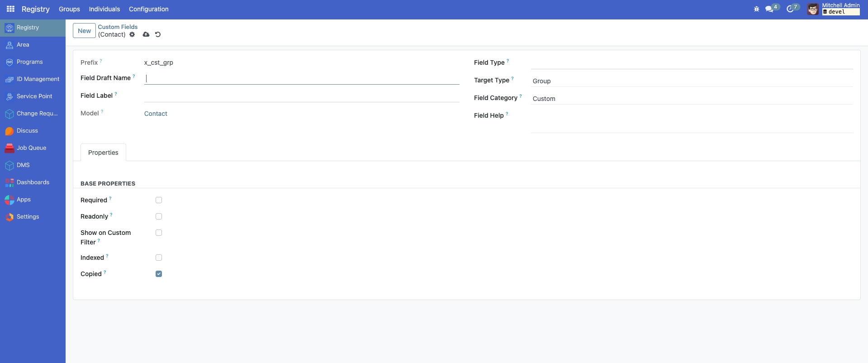This screenshot has height=363, width=868.
Task: Open the Field Category dropdown showing Custom
Action: coord(692,99)
